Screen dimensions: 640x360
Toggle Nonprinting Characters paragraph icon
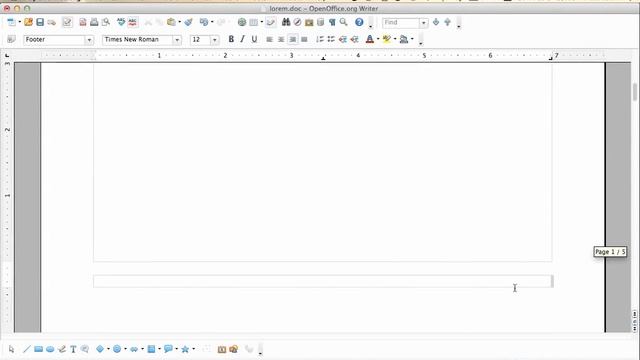pyautogui.click(x=332, y=22)
